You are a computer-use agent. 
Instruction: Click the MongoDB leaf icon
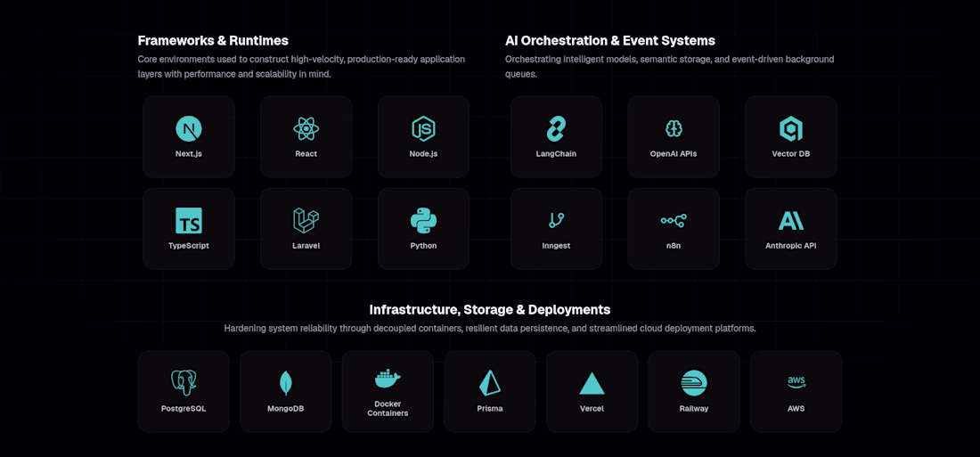pyautogui.click(x=286, y=383)
